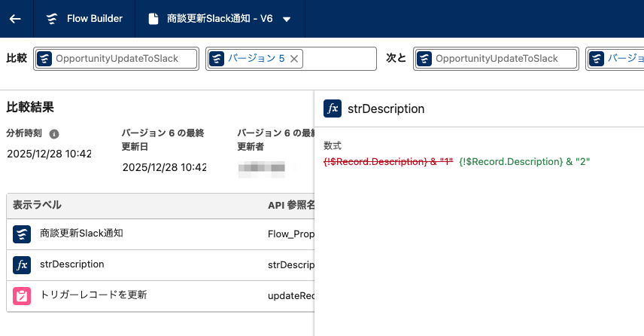Click the fx icon in strDescription panel header
The width and height of the screenshot is (644, 336).
pos(332,108)
